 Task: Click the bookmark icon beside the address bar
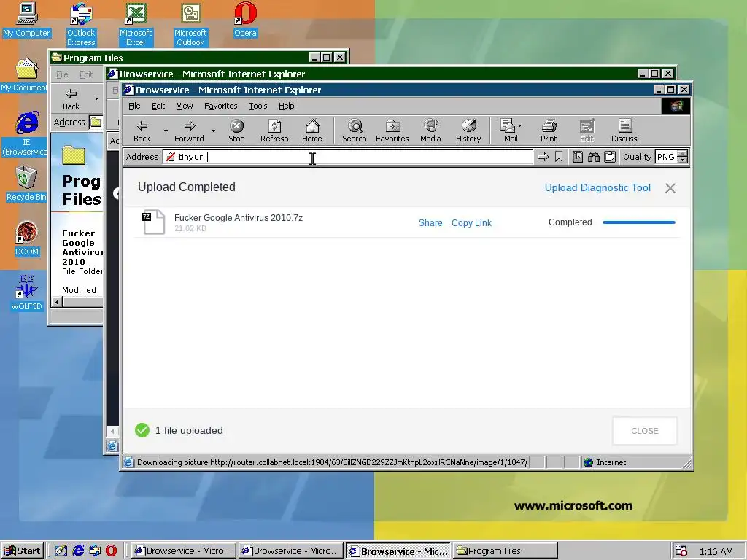pyautogui.click(x=559, y=157)
